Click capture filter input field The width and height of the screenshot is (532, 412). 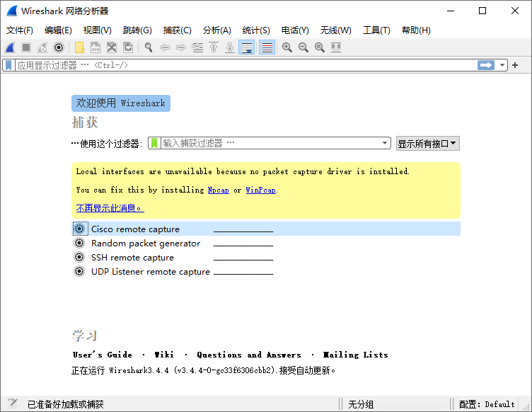[270, 143]
